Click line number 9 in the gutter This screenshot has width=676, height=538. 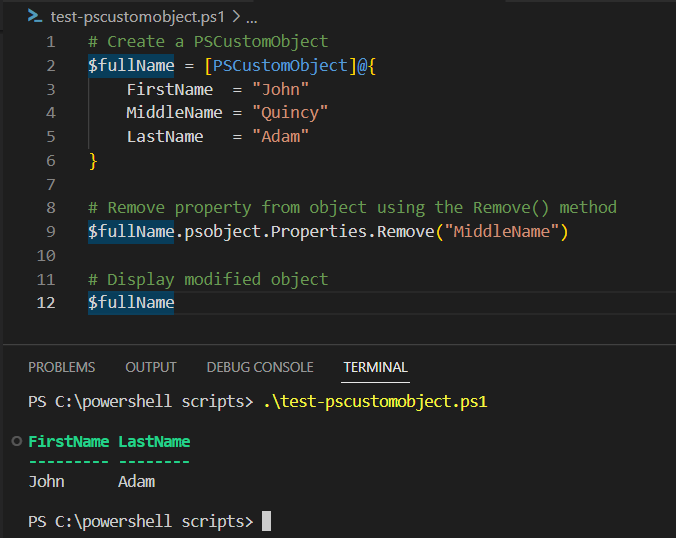click(x=51, y=231)
